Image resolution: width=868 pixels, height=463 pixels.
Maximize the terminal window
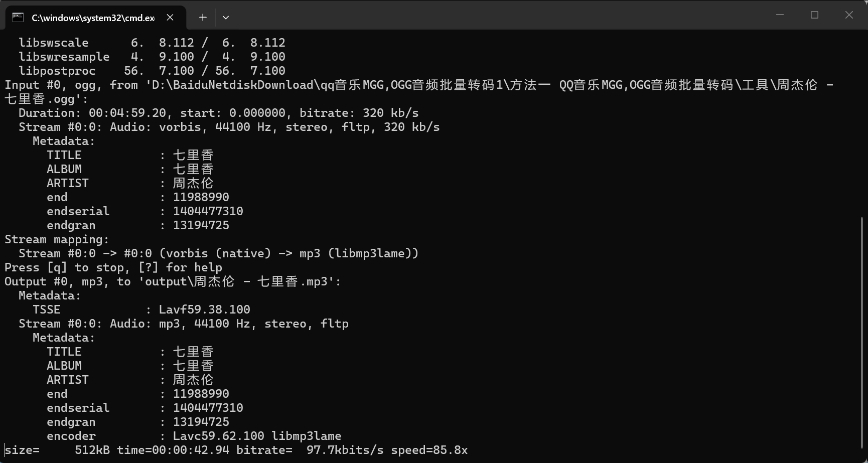814,15
